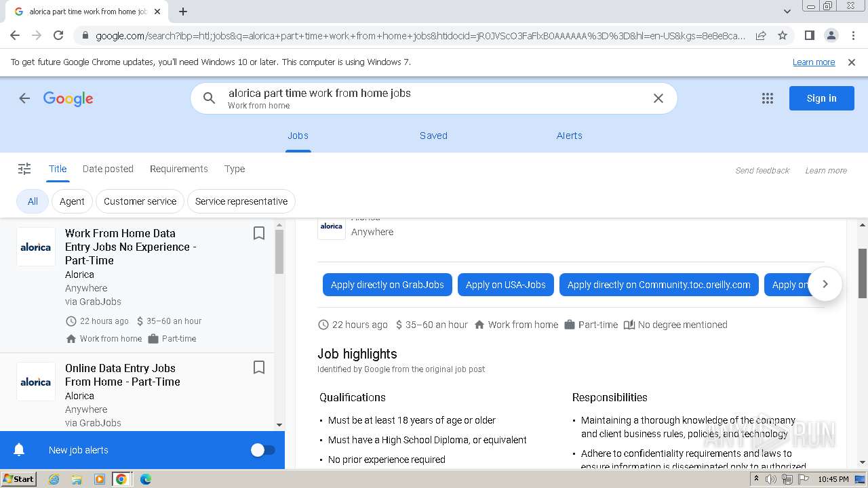Save the Online Data Entry Jobs listing
This screenshot has height=488, width=868.
point(258,367)
